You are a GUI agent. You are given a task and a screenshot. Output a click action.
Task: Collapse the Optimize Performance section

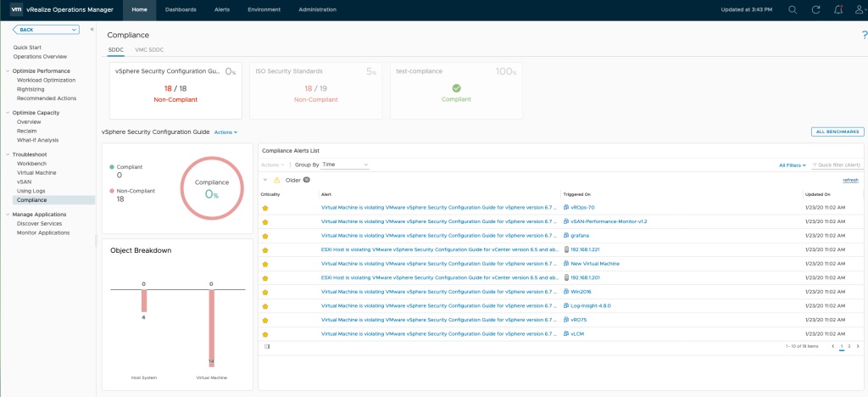(8, 71)
